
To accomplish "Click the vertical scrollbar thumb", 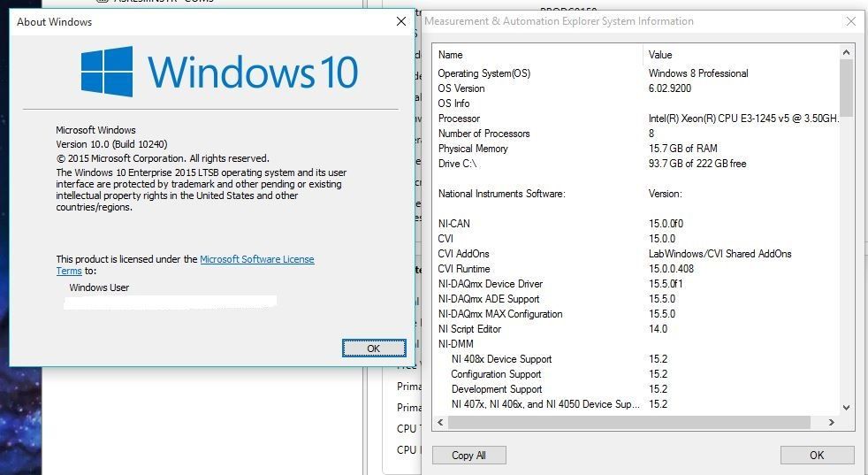I will click(x=846, y=87).
